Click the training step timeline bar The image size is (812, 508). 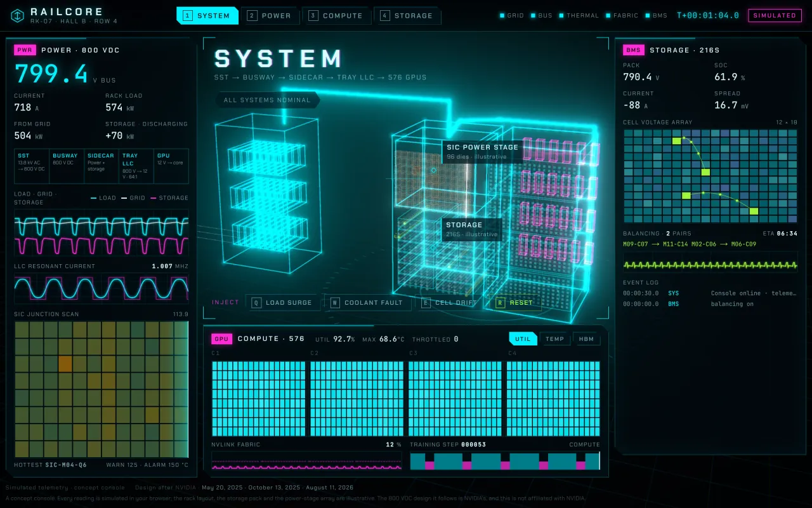(505, 461)
